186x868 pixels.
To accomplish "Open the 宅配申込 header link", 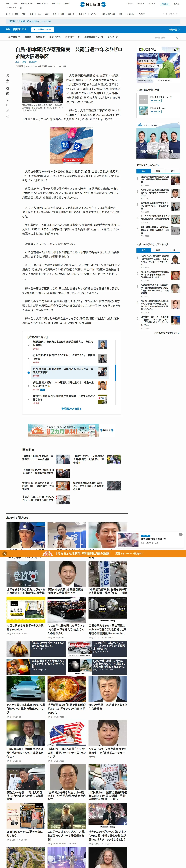I will (x=130, y=4).
